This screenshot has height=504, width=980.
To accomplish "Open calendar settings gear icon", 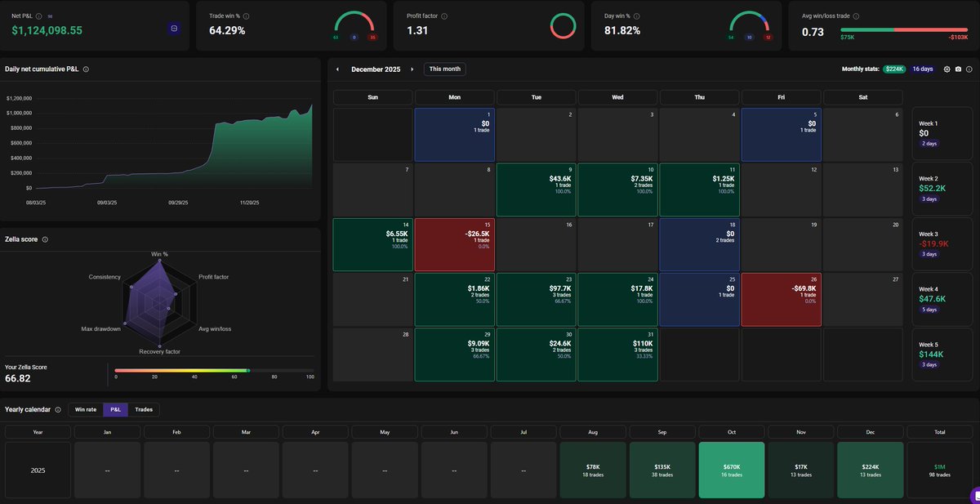I will [x=947, y=69].
